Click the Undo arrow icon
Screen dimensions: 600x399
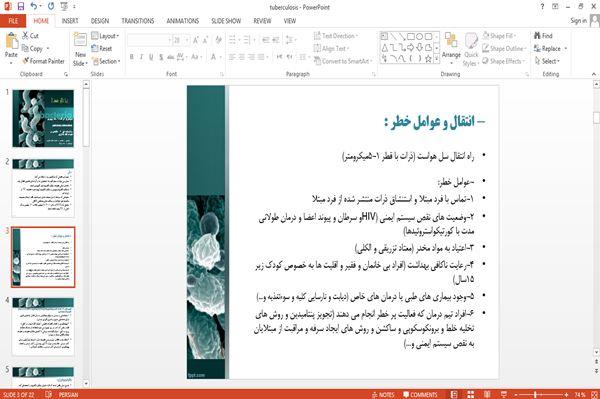pyautogui.click(x=34, y=7)
